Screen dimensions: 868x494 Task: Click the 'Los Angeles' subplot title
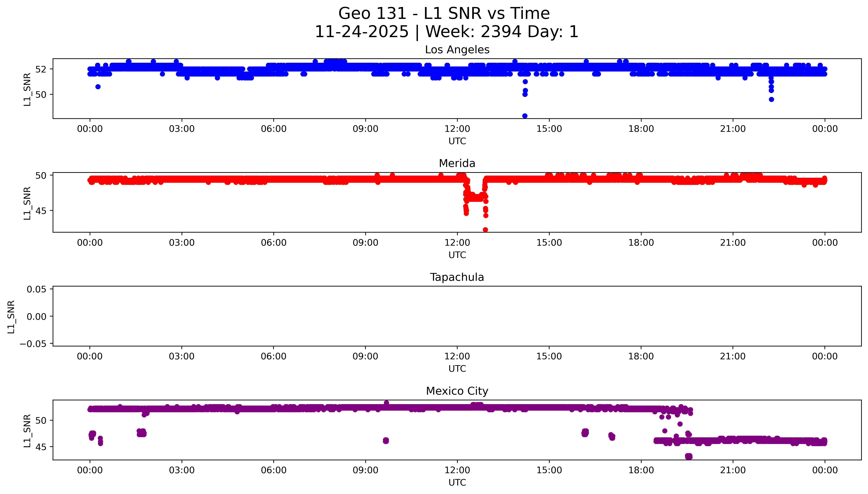pyautogui.click(x=457, y=50)
